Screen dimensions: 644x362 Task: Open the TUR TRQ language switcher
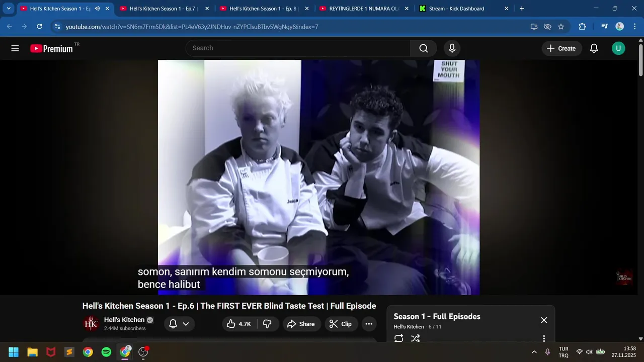(563, 352)
